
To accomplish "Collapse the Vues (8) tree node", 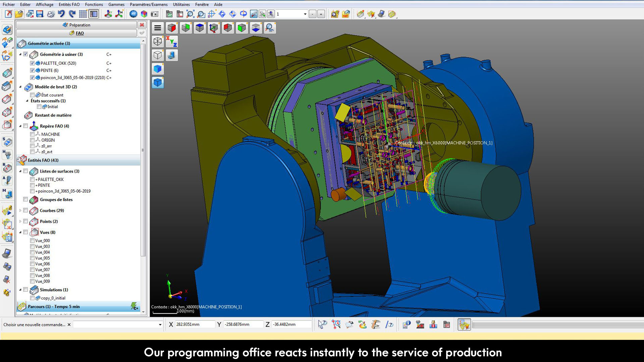I will tap(20, 232).
